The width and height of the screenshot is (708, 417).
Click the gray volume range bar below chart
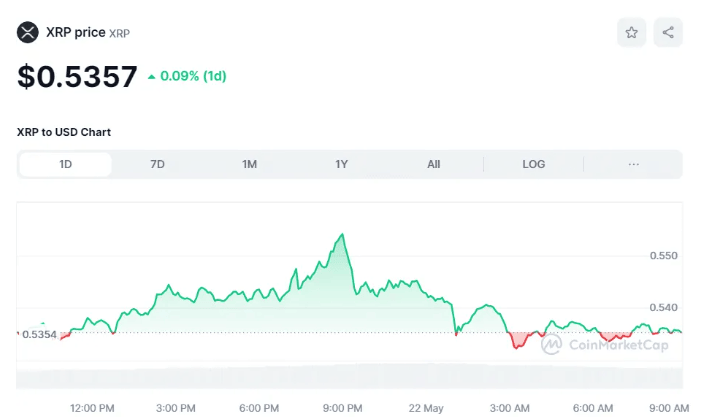(349, 378)
